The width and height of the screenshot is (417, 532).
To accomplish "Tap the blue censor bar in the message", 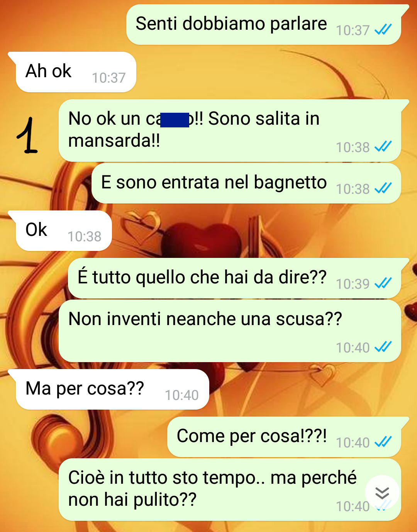I will [x=175, y=120].
